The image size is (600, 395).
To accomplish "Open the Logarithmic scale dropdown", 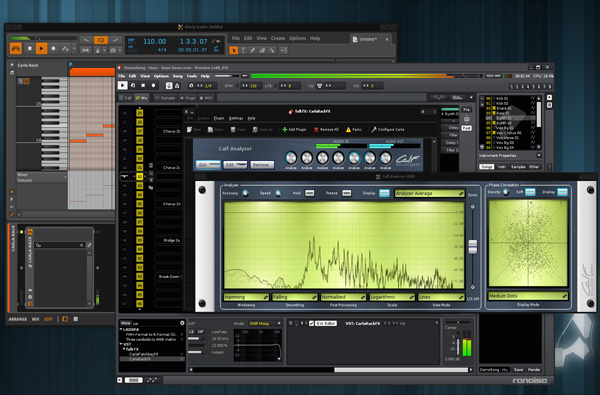I will [392, 297].
